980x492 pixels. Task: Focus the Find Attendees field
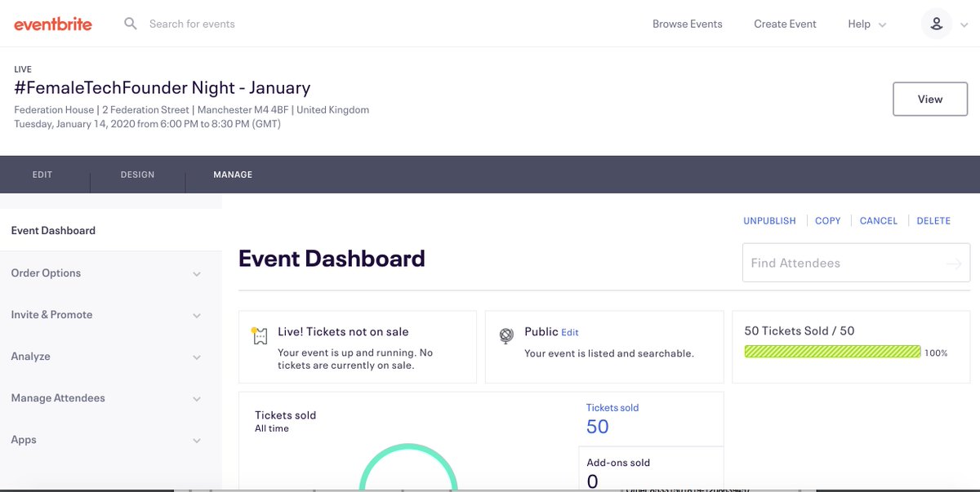tap(856, 263)
